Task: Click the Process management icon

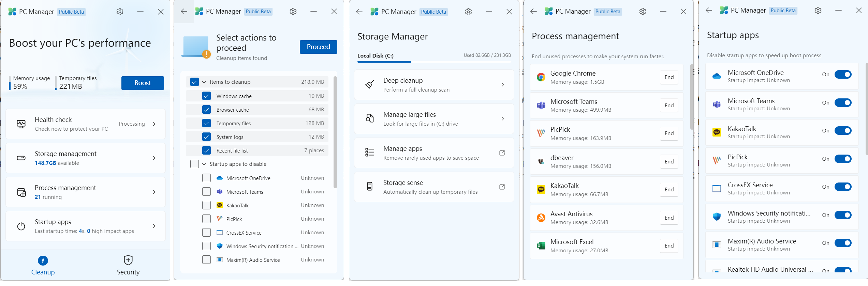Action: point(21,192)
